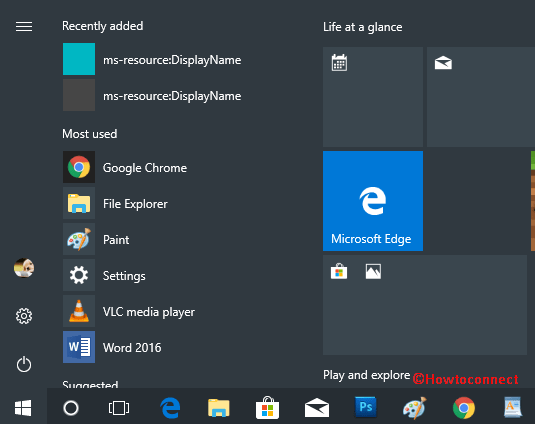Click the Power icon in Start
535x424 pixels.
(24, 364)
